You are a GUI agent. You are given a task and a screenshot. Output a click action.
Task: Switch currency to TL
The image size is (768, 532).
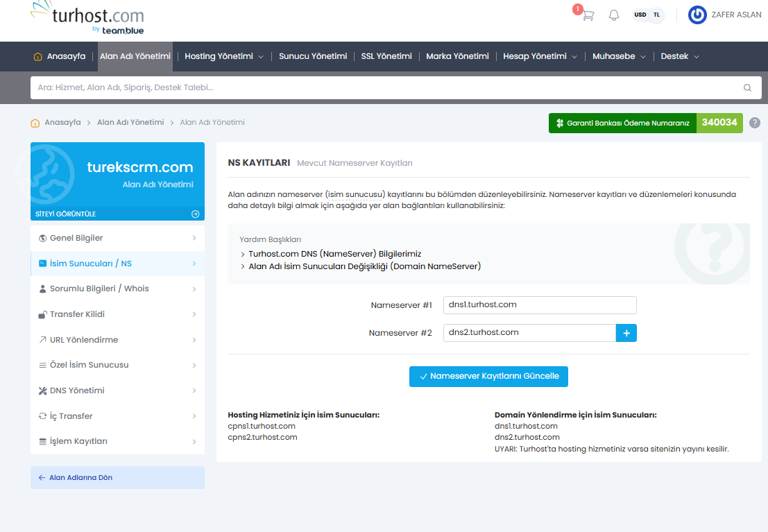(x=656, y=15)
